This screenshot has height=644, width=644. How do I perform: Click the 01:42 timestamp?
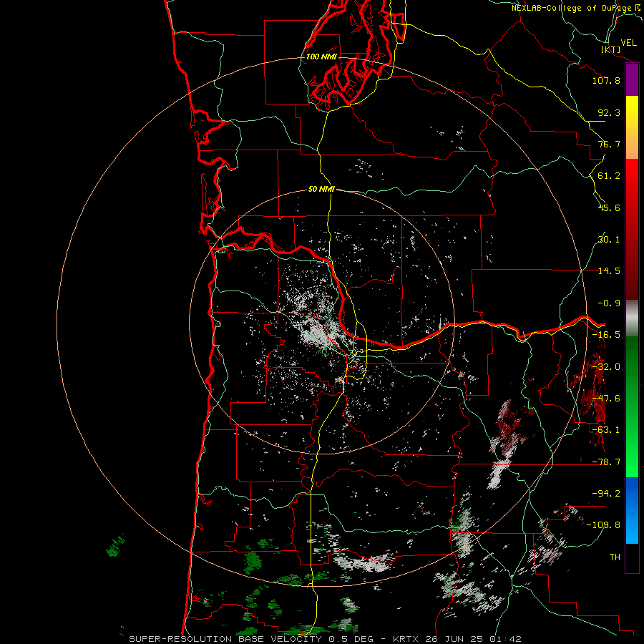tap(505, 639)
